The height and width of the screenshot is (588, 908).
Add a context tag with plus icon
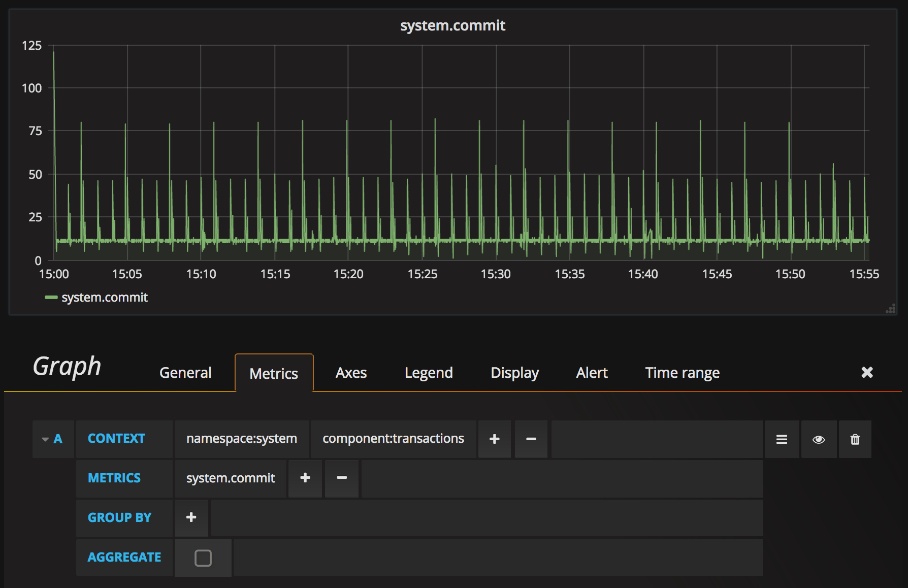coord(495,439)
